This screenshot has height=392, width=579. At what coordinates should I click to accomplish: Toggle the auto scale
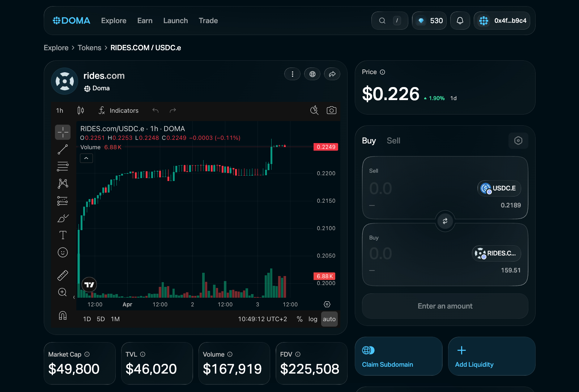coord(329,319)
